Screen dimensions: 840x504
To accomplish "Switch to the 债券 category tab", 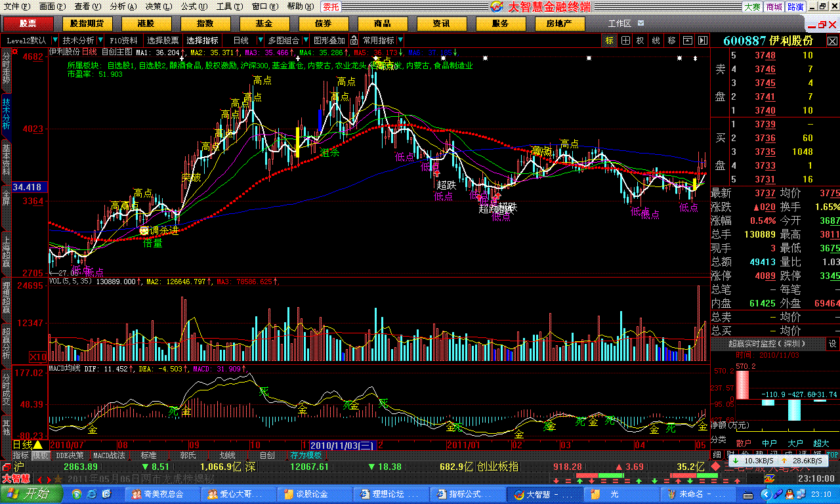I will pos(324,24).
